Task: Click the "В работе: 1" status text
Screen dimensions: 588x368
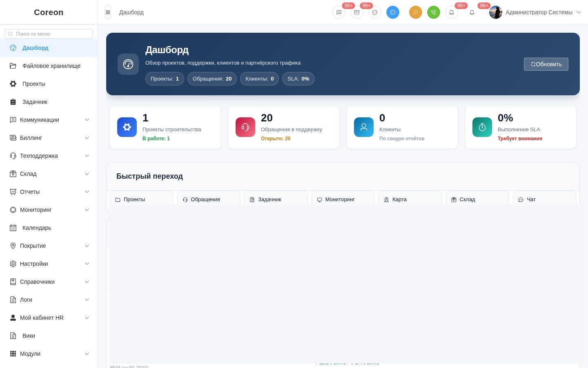Action: (x=156, y=139)
